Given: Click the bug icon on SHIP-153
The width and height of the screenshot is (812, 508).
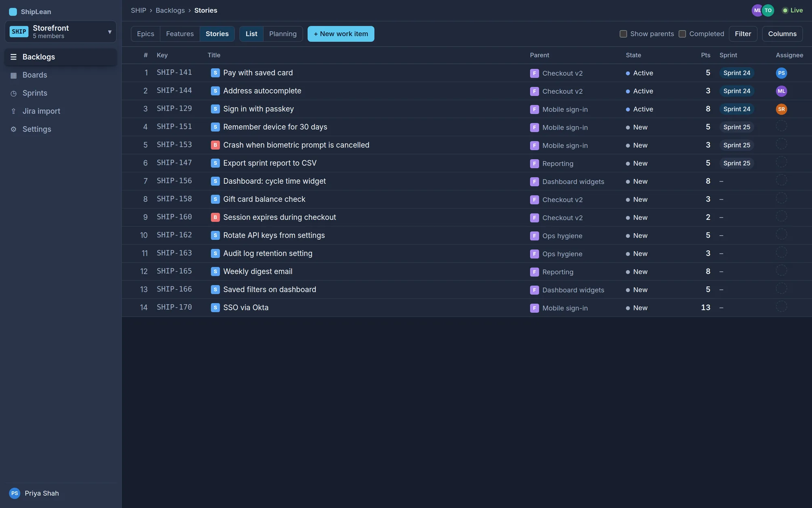Looking at the screenshot, I should [215, 145].
